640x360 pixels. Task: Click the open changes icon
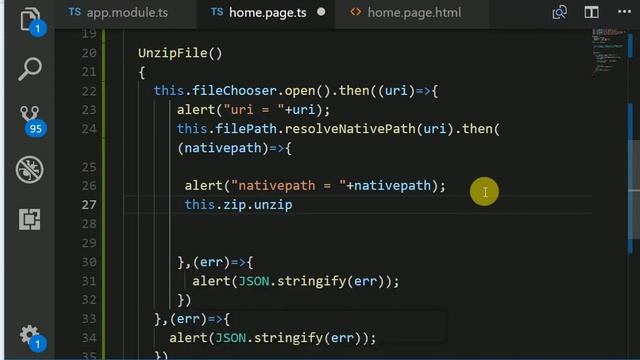(x=559, y=12)
